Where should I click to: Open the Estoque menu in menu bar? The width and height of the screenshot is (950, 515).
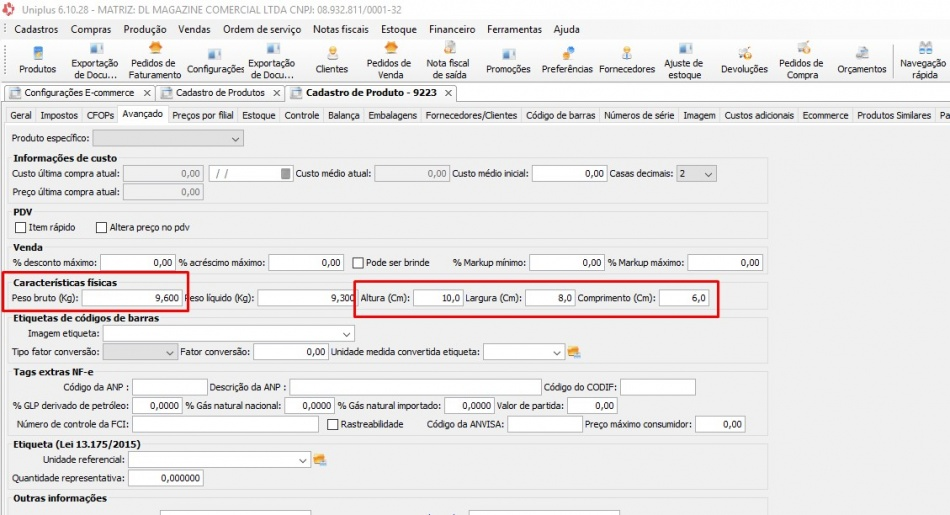399,29
